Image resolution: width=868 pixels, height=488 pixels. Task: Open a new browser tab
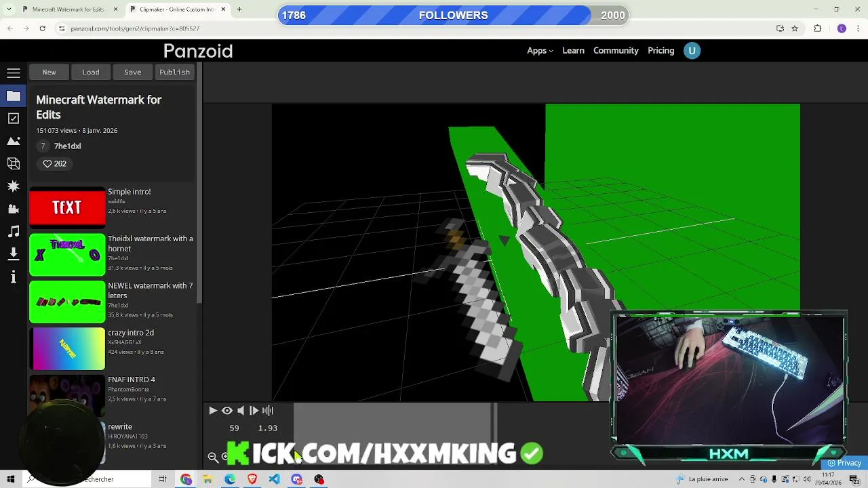[x=239, y=9]
